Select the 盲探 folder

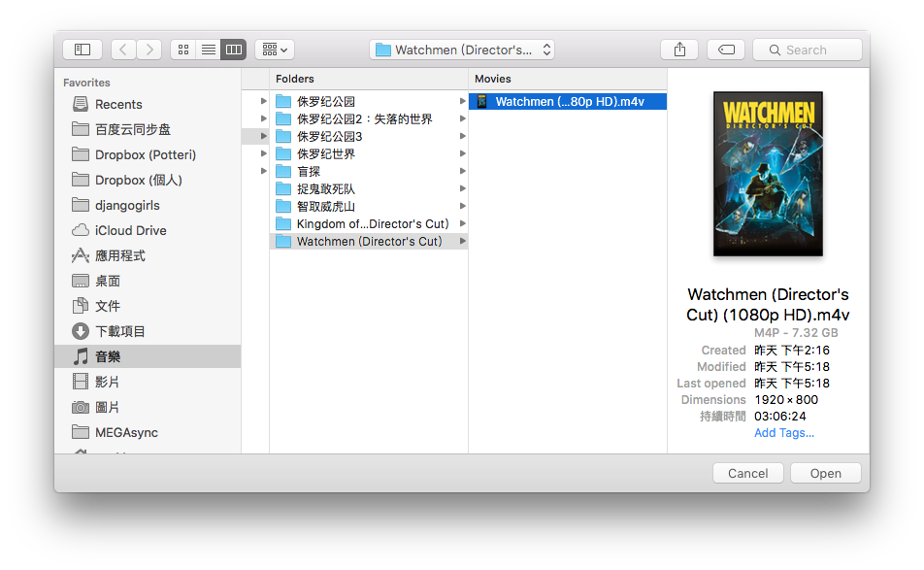click(x=368, y=172)
